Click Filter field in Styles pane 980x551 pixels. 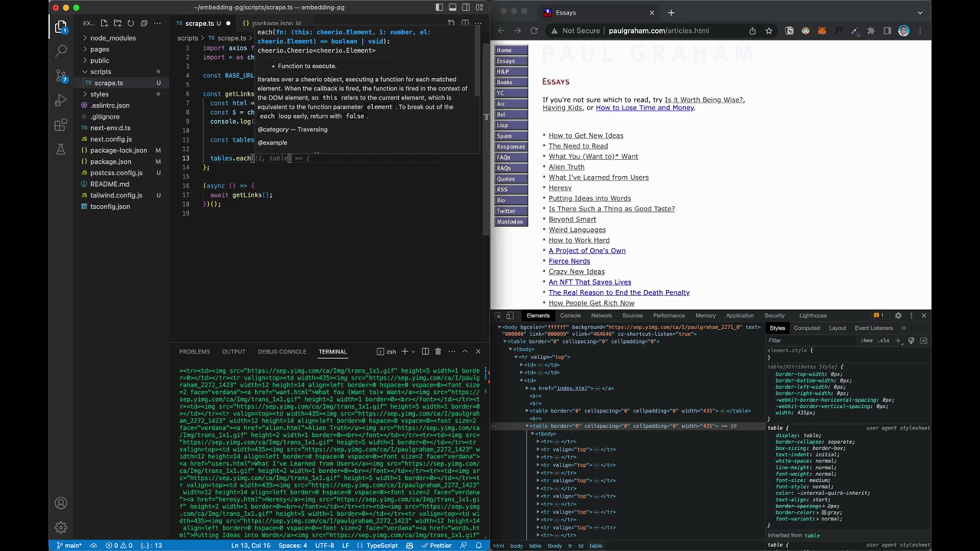point(812,341)
